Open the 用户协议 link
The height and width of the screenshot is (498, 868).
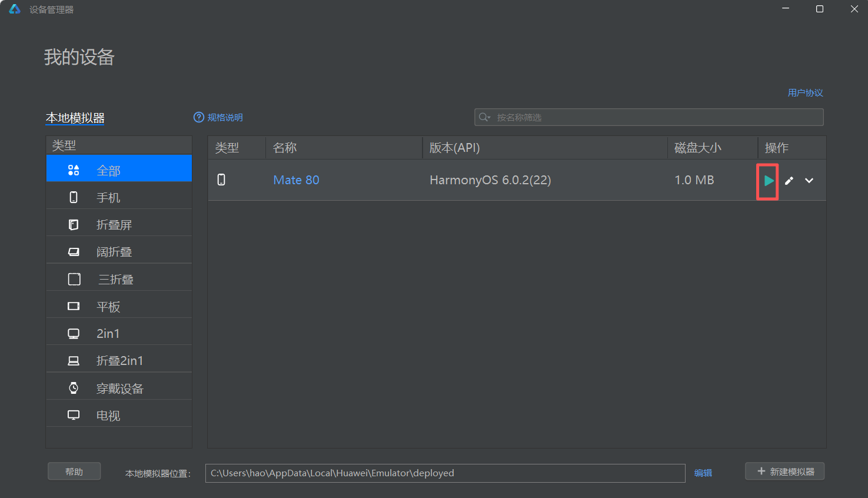[805, 92]
